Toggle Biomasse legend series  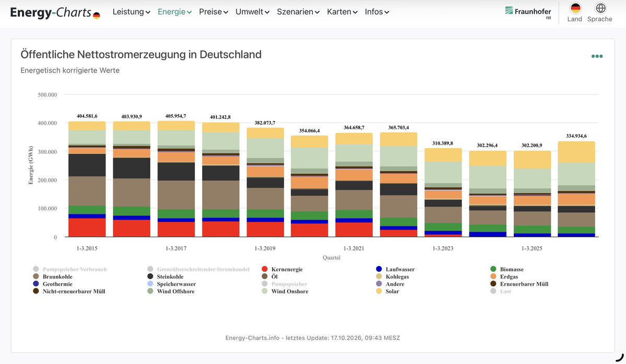click(x=506, y=270)
